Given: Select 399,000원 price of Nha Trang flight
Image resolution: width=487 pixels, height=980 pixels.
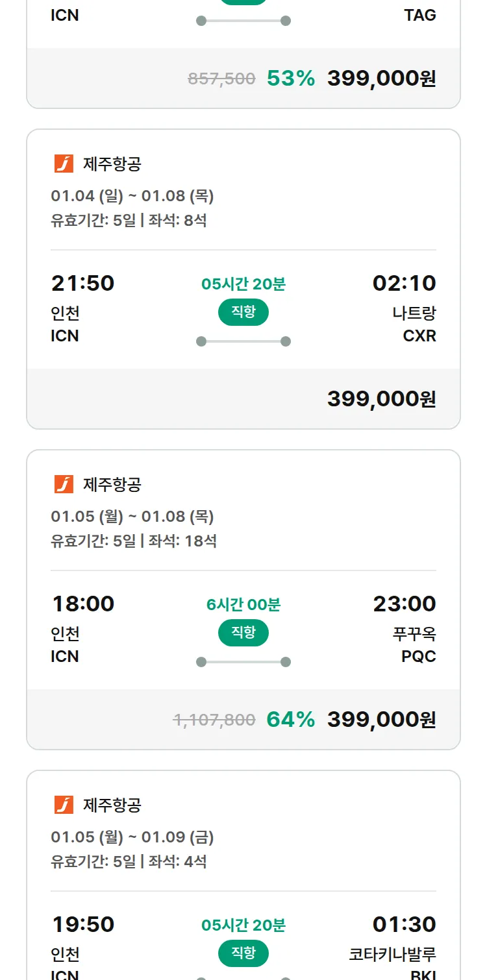Looking at the screenshot, I should coord(381,398).
